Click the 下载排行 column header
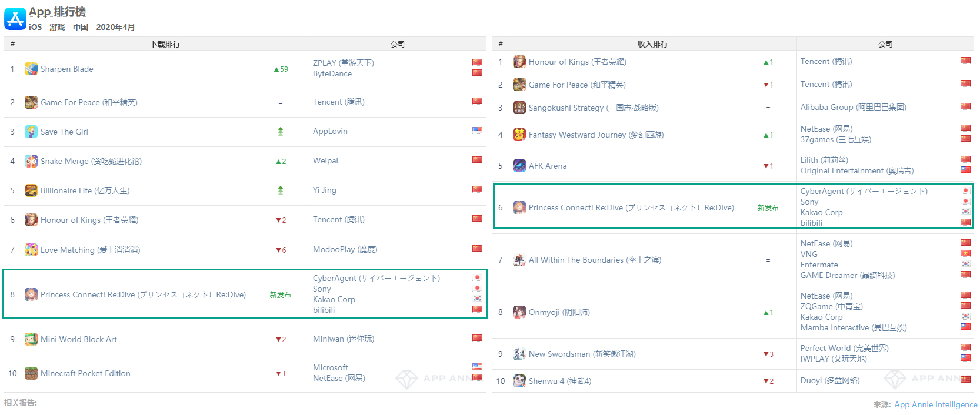This screenshot has width=980, height=415. point(165,44)
